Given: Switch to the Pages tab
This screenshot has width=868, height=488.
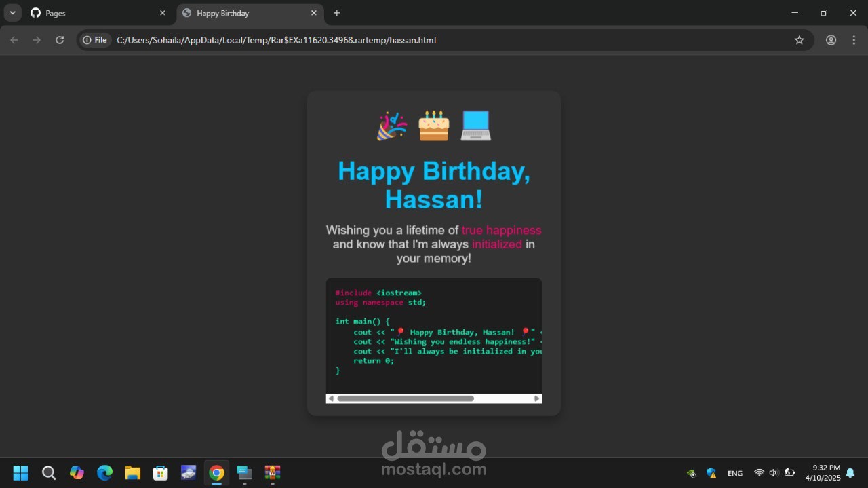Looking at the screenshot, I should tap(98, 13).
